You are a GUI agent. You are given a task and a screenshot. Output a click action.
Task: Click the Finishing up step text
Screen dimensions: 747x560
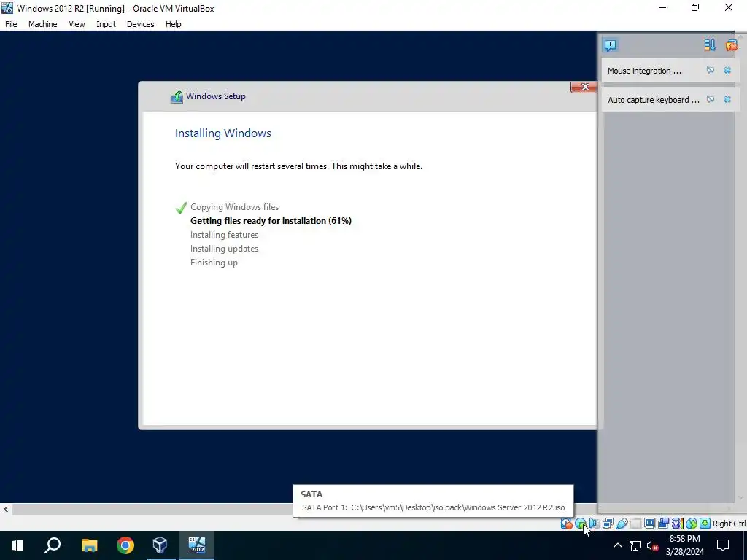tap(214, 262)
